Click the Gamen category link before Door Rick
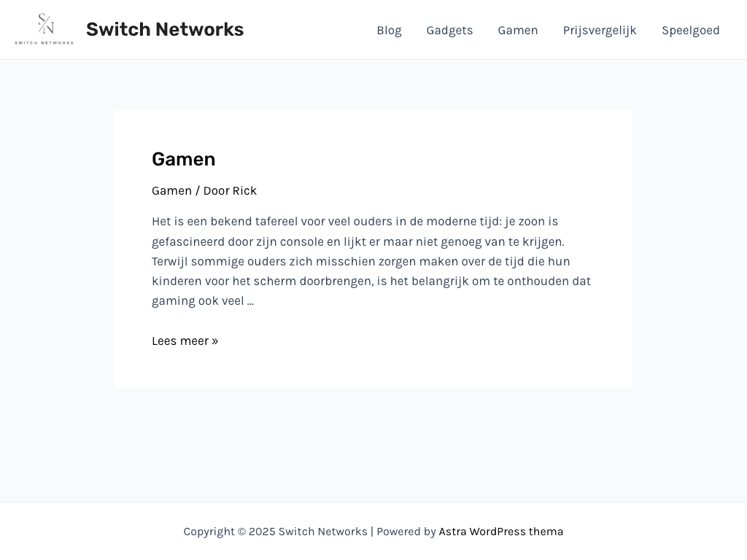This screenshot has height=560, width=747. [x=171, y=191]
